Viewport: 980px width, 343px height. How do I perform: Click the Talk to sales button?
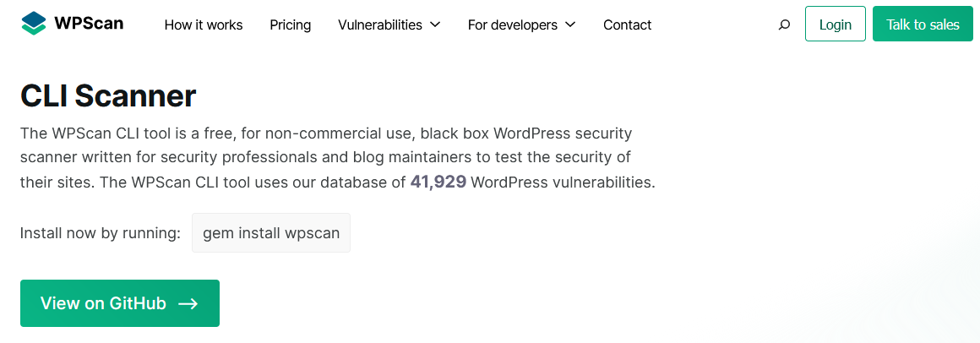click(x=923, y=24)
